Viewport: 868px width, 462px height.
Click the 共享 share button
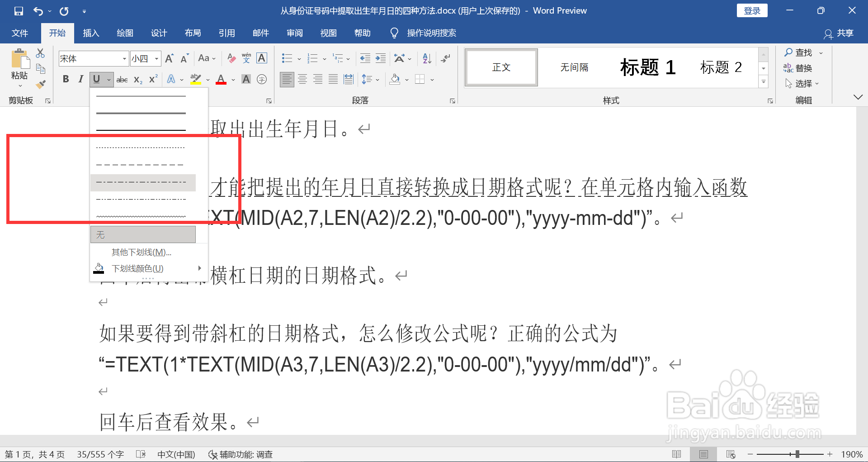click(x=839, y=33)
